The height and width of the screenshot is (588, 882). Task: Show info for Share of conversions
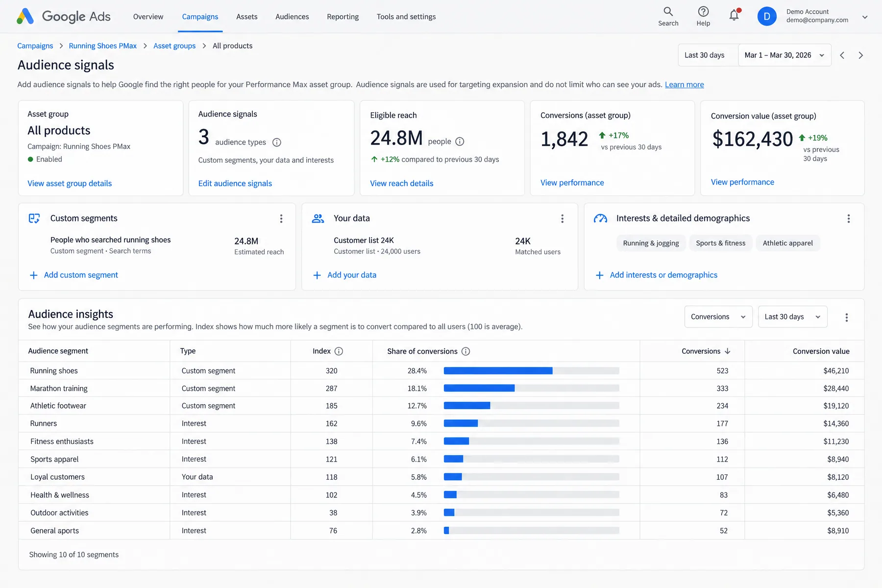click(x=466, y=351)
